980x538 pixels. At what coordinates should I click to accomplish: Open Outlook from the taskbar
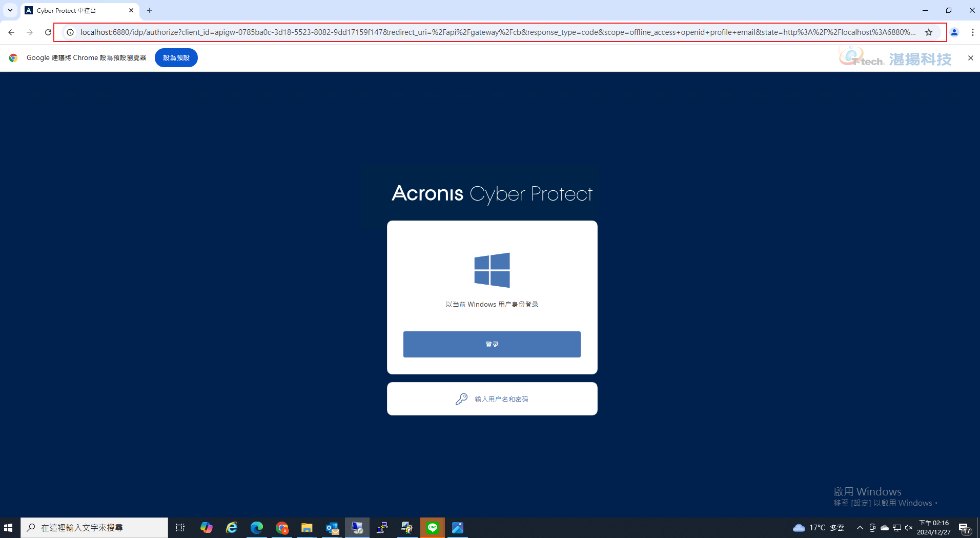(332, 528)
